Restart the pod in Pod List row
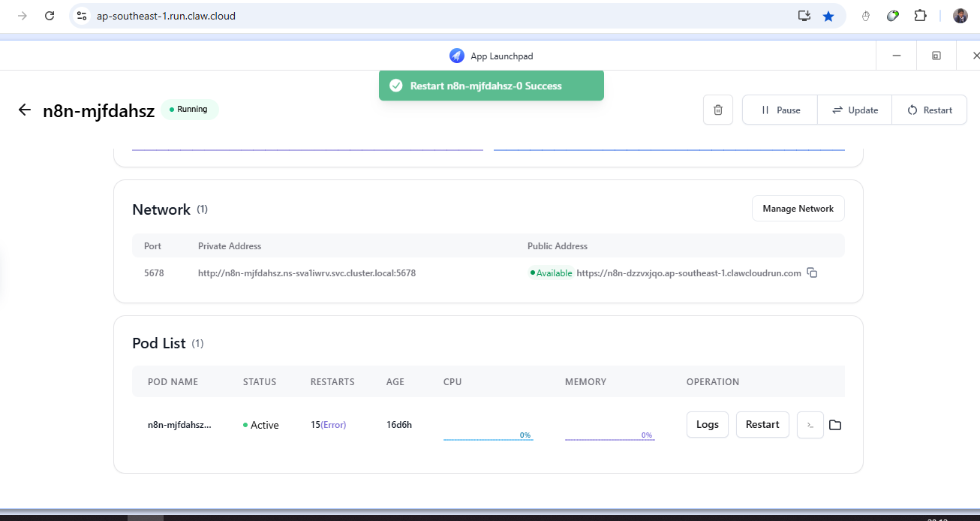 [762, 424]
